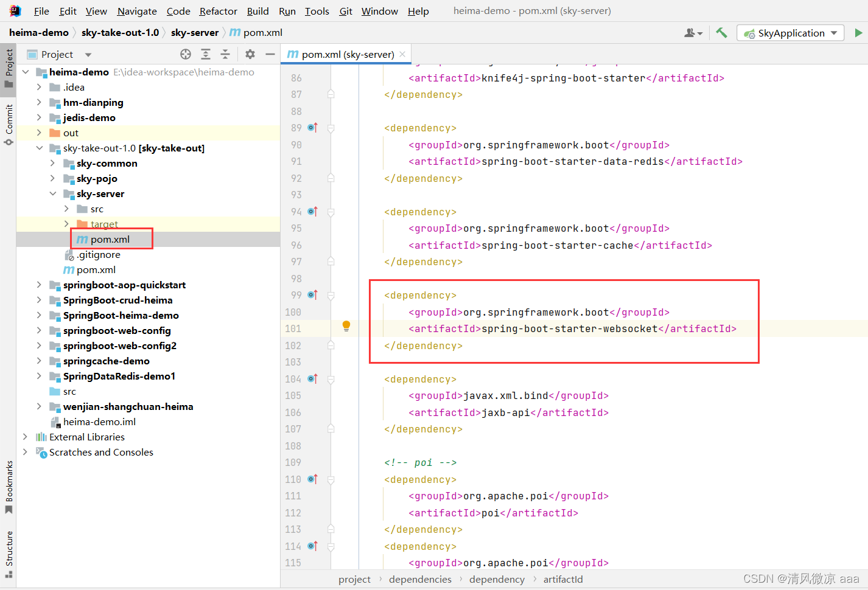Image resolution: width=868 pixels, height=590 pixels.
Task: Click jaxb-api artifactId line
Action: [x=508, y=412]
